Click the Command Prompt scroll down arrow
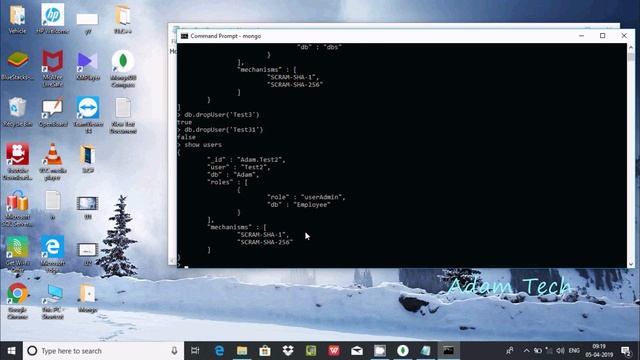The height and width of the screenshot is (360, 640). click(x=631, y=264)
